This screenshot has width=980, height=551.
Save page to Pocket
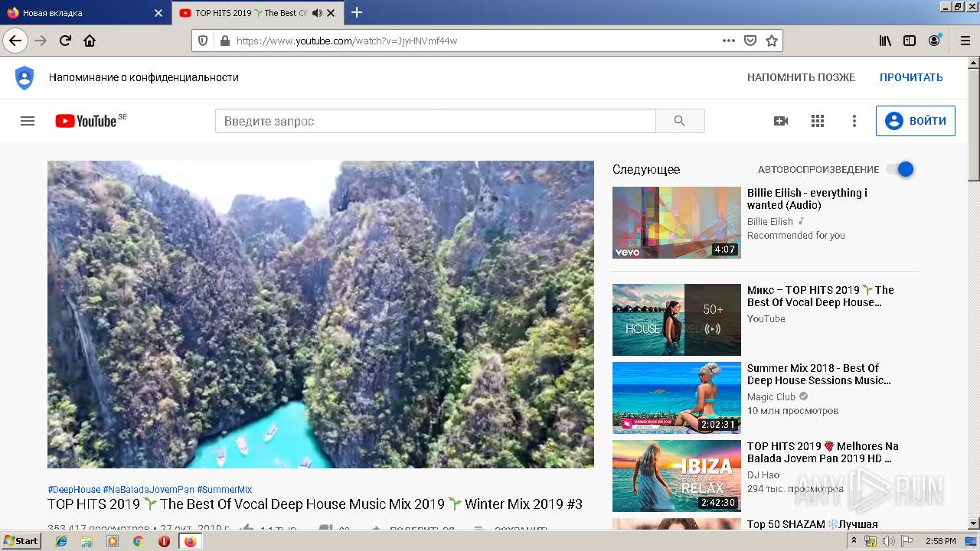750,41
